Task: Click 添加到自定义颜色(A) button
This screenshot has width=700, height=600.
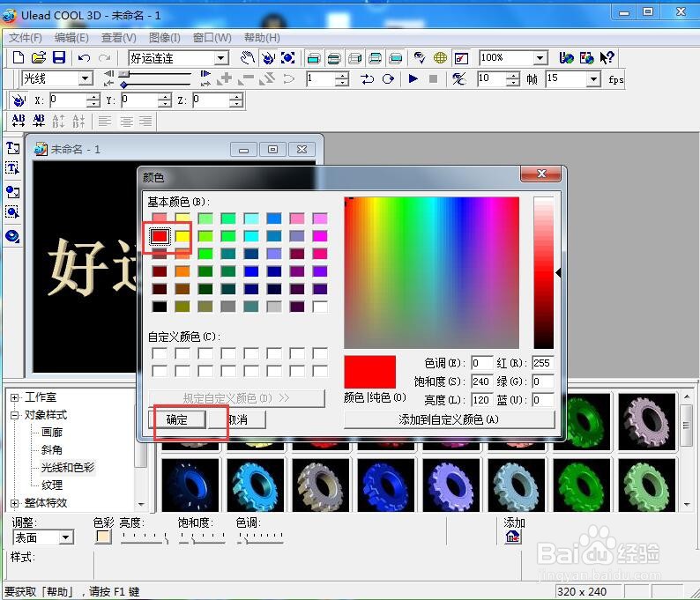Action: (449, 419)
